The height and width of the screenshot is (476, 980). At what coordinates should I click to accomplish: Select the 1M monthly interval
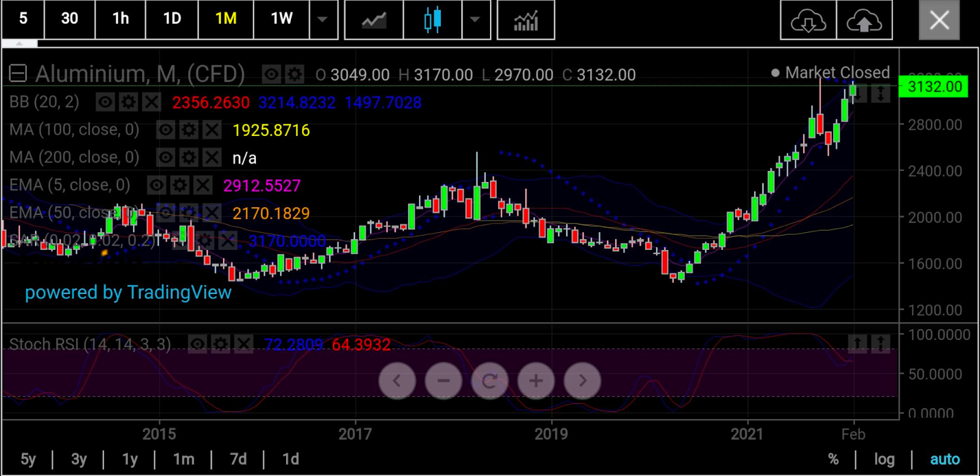pyautogui.click(x=226, y=19)
